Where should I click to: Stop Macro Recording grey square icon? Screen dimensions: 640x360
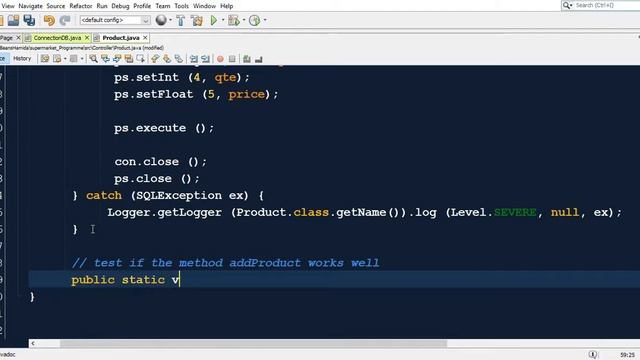point(232,59)
